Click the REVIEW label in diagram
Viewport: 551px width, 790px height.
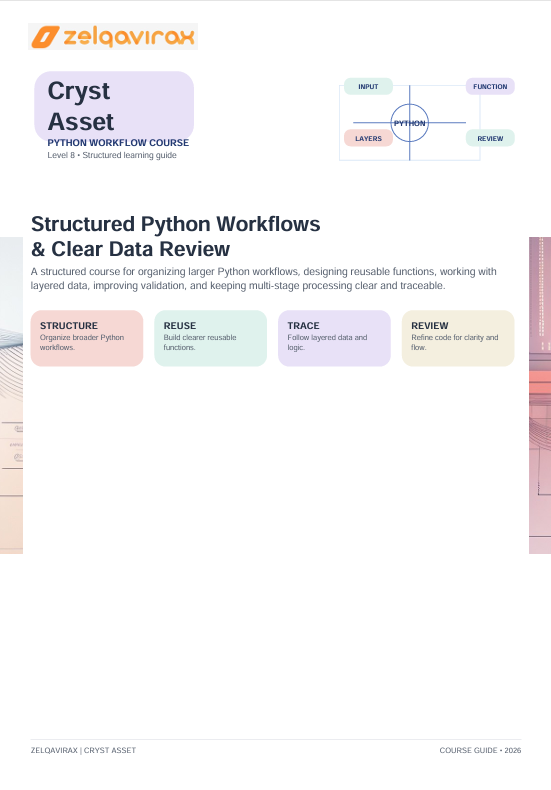click(490, 139)
